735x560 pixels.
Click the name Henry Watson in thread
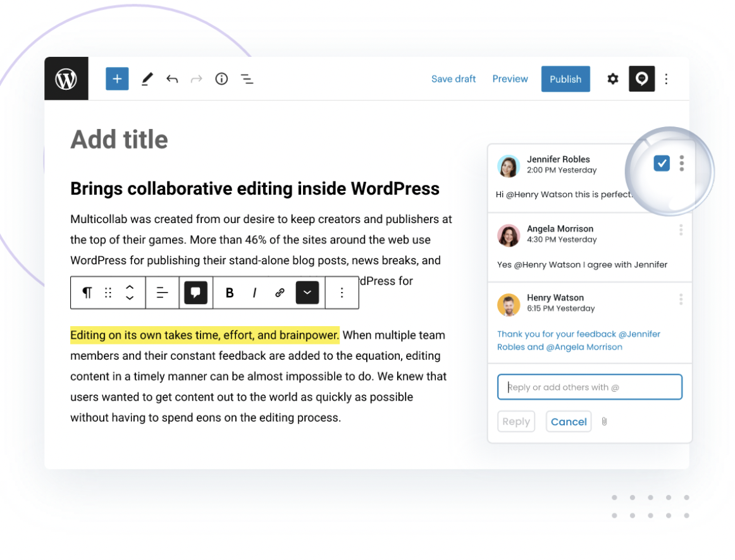(x=555, y=297)
